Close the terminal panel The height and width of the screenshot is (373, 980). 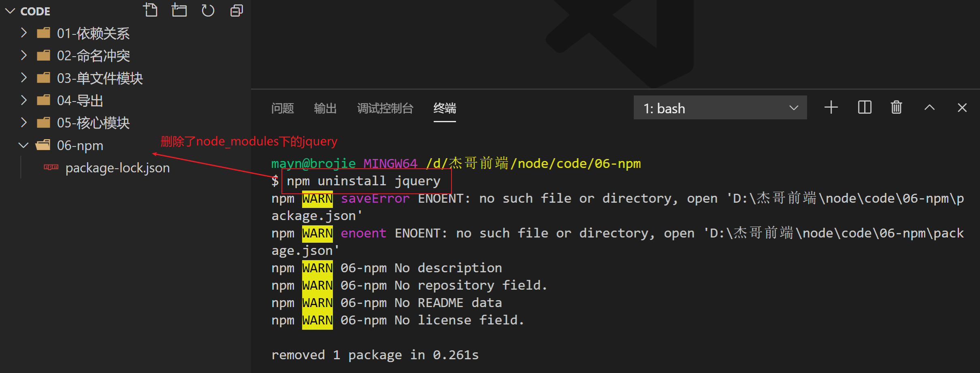[962, 107]
